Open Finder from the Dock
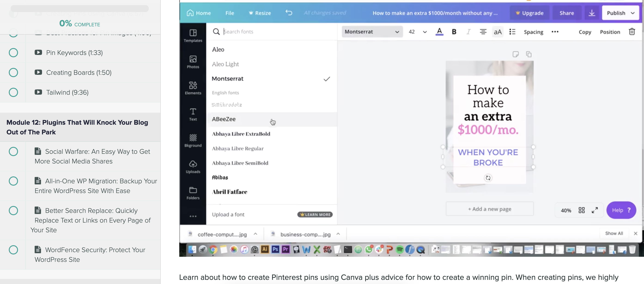 [x=192, y=249]
